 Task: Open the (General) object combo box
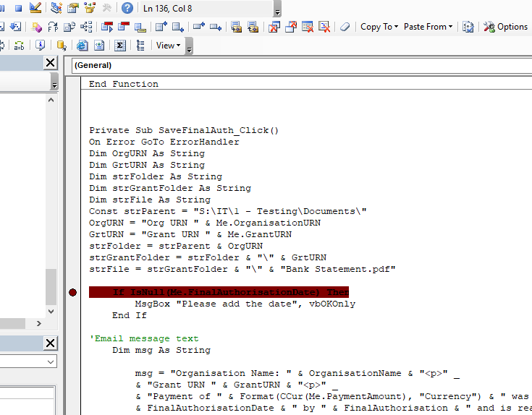pos(302,65)
